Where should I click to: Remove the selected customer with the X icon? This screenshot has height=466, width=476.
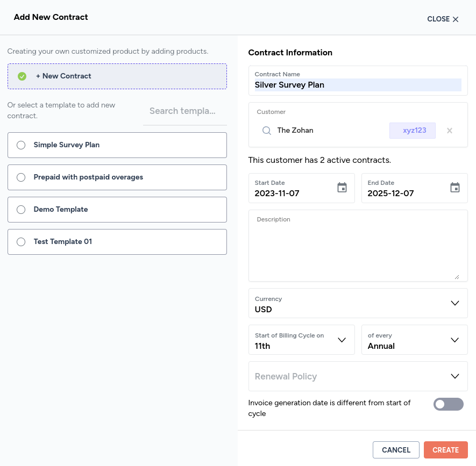[x=450, y=131]
